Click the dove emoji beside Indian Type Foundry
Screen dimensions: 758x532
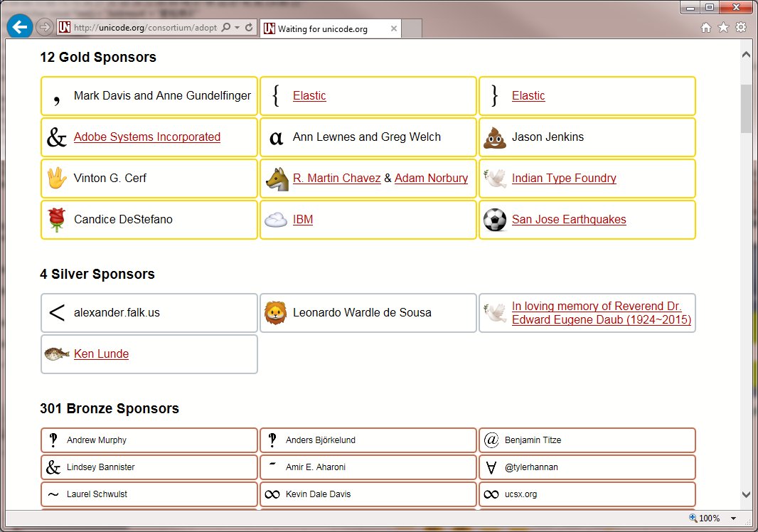click(495, 178)
